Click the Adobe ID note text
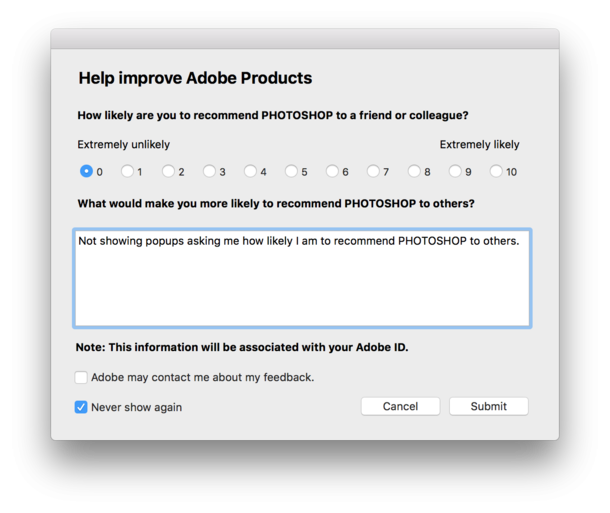 (x=242, y=347)
